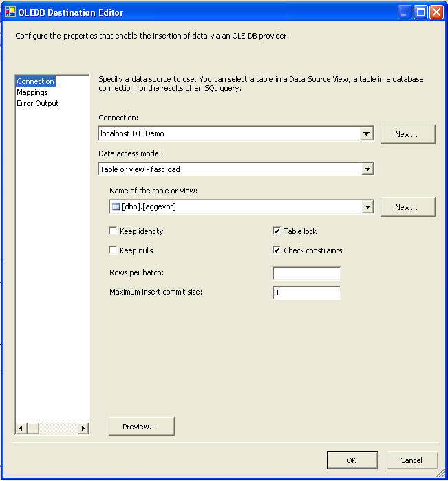Open the table or view name dropdown

tap(367, 206)
